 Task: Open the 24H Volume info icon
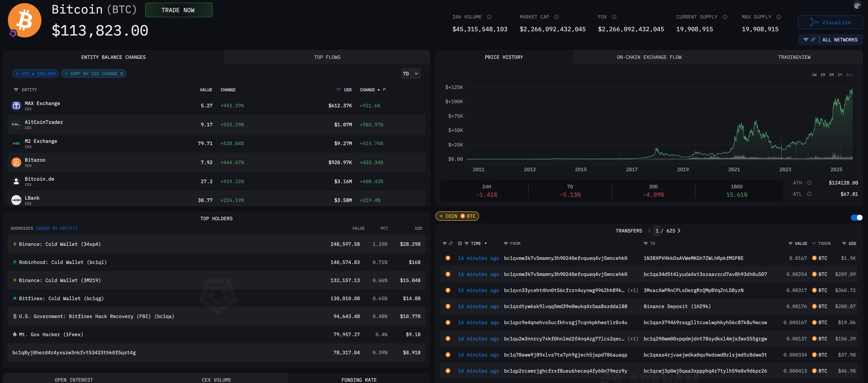click(x=489, y=17)
